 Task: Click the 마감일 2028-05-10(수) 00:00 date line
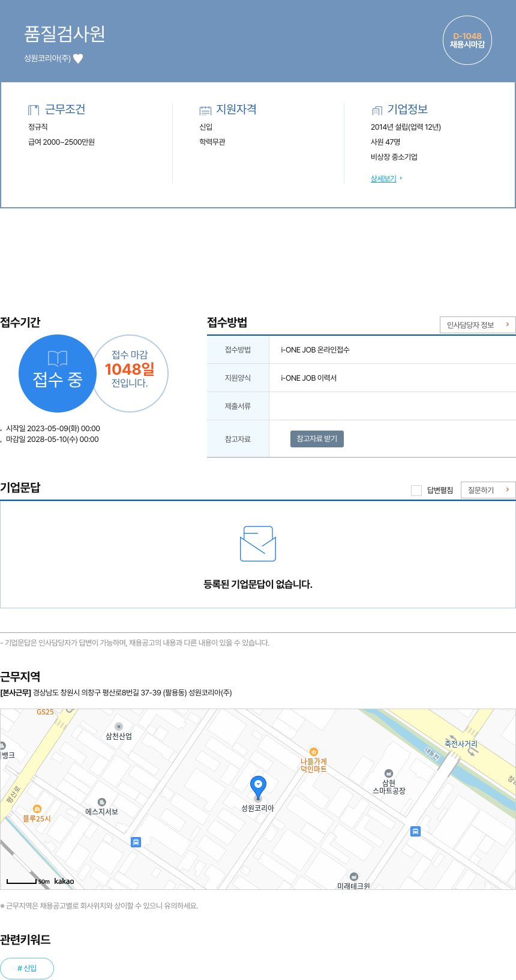(x=52, y=440)
